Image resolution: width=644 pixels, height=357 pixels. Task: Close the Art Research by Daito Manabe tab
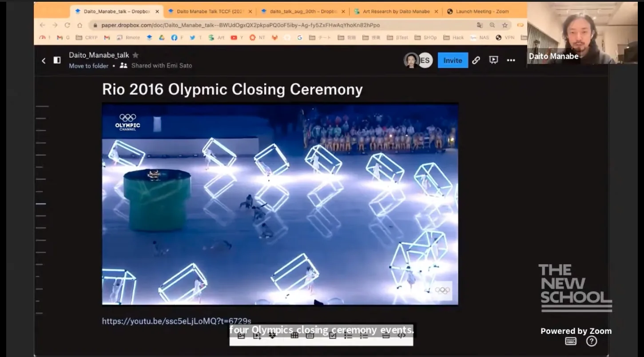[x=436, y=12]
